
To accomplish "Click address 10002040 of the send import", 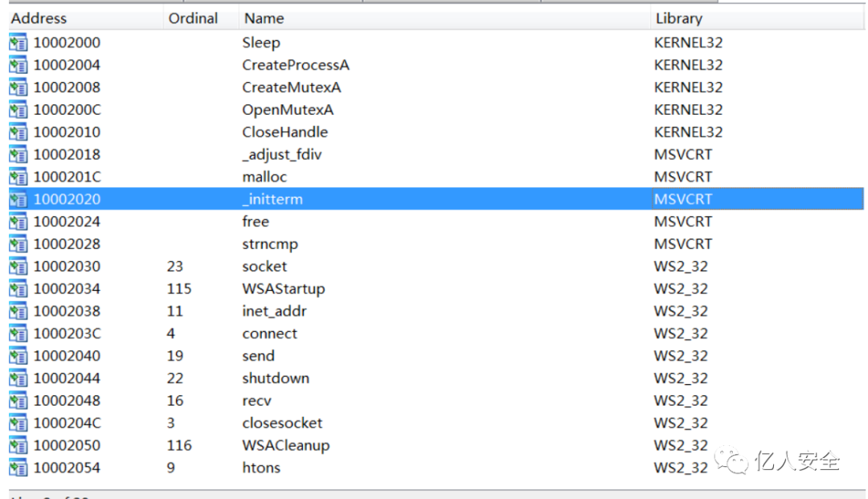I will pos(67,356).
